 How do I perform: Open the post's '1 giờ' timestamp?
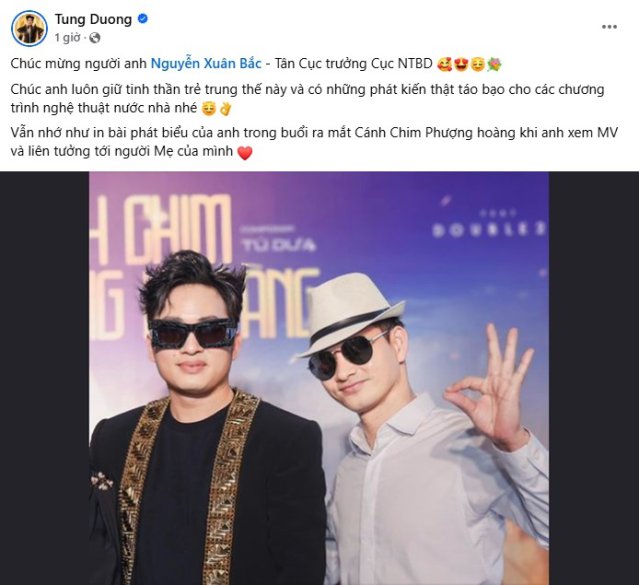pyautogui.click(x=67, y=38)
